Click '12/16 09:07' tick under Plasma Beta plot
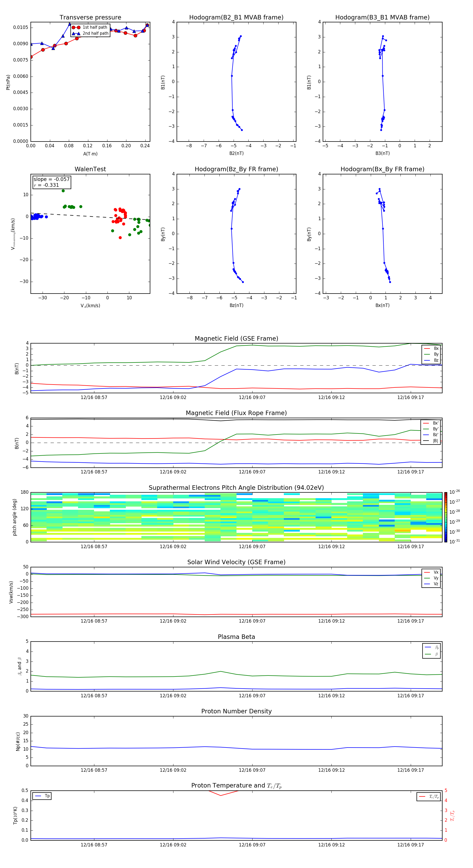 pos(252,695)
